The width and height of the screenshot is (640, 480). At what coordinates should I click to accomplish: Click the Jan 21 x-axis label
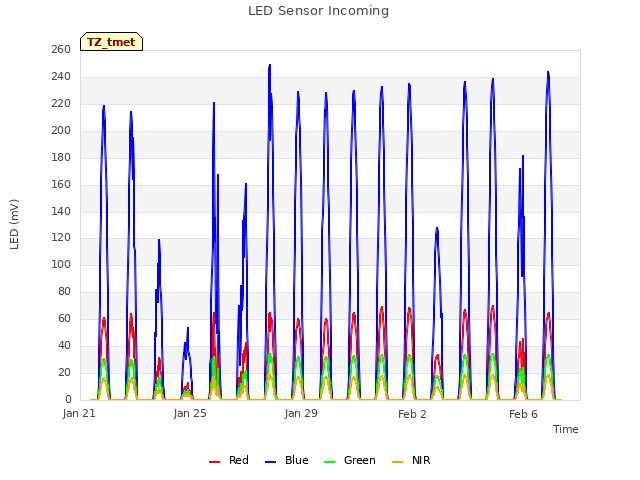[79, 414]
